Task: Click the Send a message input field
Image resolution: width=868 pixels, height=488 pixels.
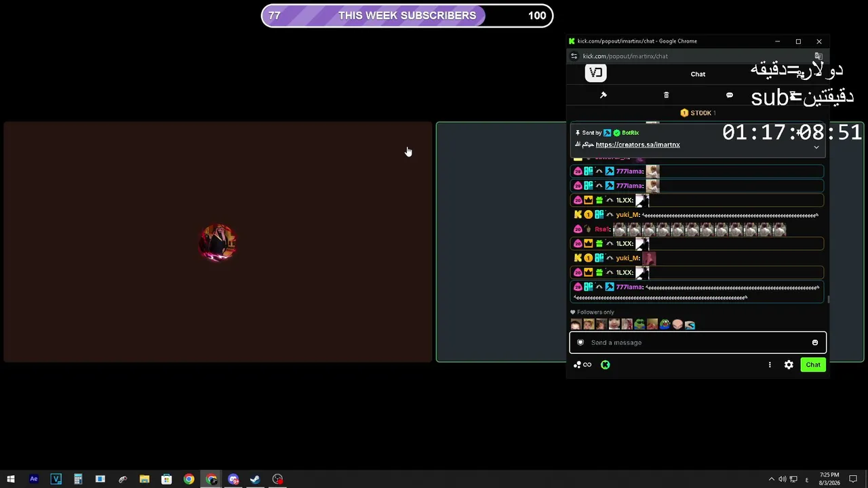Action: tap(698, 342)
